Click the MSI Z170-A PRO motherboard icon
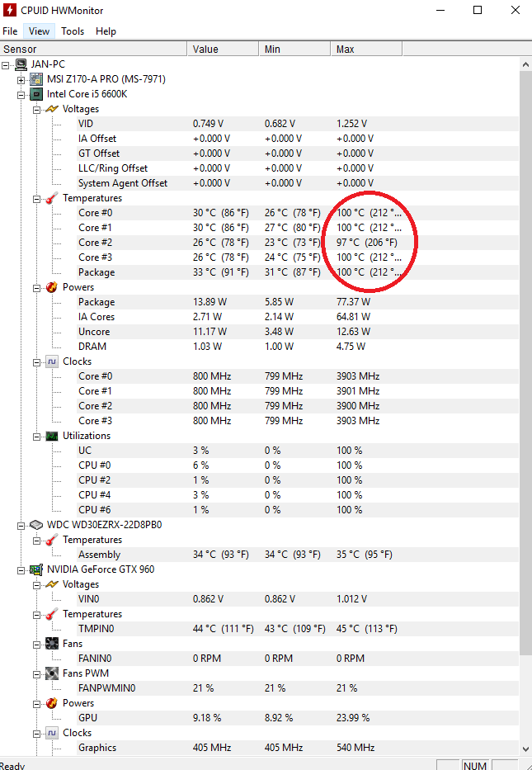 36,79
